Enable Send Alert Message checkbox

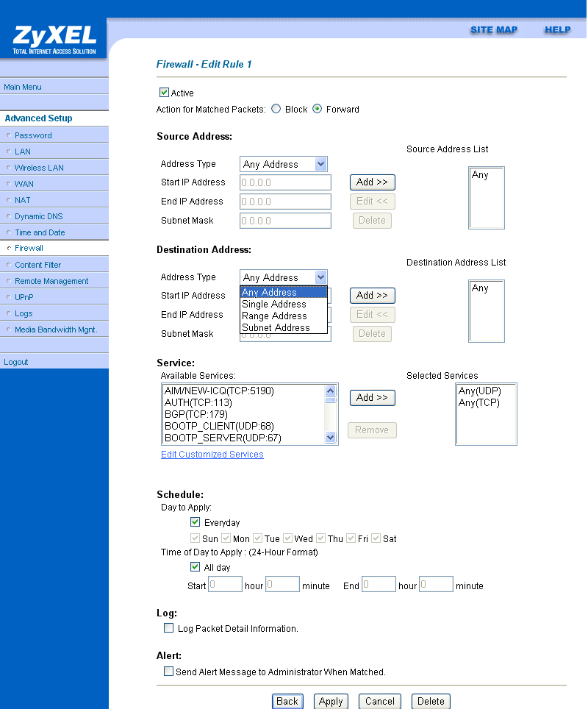pyautogui.click(x=169, y=671)
